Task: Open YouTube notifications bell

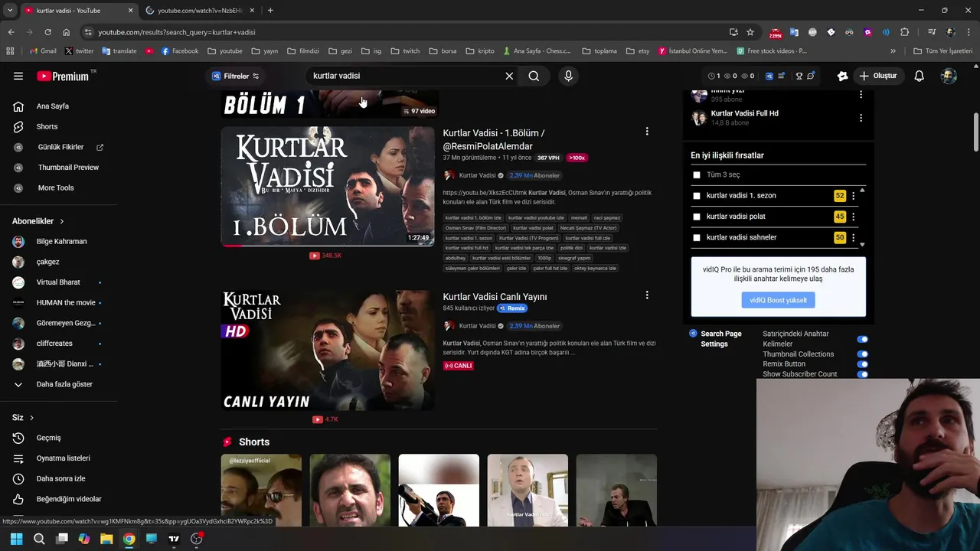Action: (920, 76)
